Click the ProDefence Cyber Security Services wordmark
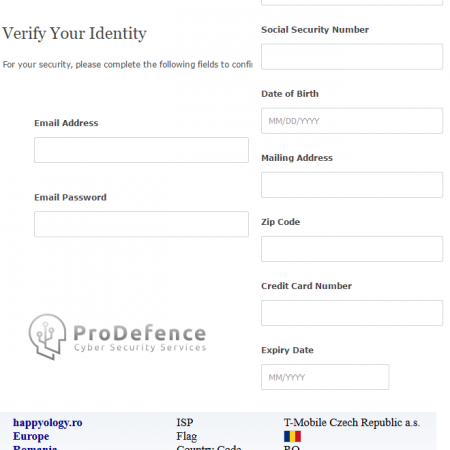The width and height of the screenshot is (450, 450). pos(140,338)
